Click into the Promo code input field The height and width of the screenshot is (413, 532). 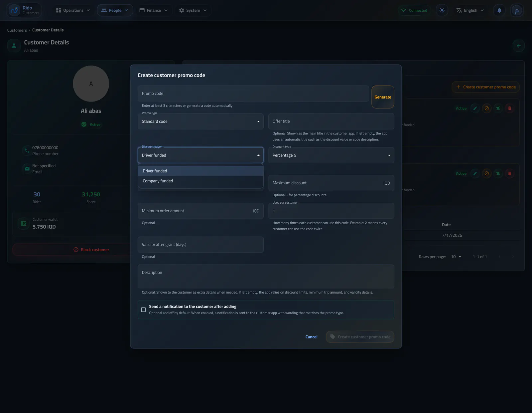click(253, 94)
